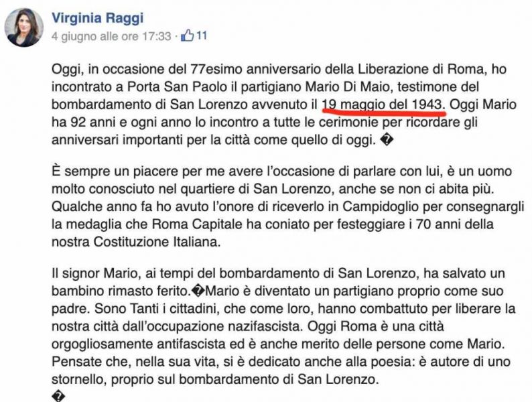
Task: Click the diamond glyph before 'Mario è diventato'
Action: 198,291
